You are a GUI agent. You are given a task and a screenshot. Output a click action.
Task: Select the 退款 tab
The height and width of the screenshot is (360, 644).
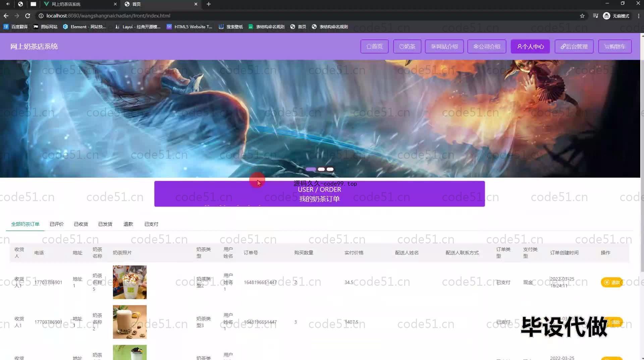[128, 224]
